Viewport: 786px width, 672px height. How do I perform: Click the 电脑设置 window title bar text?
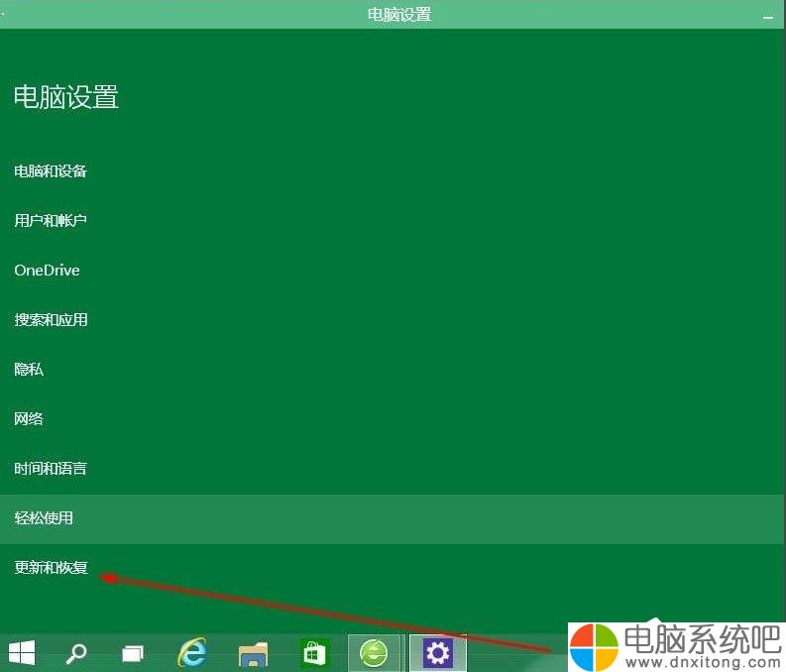coord(398,15)
